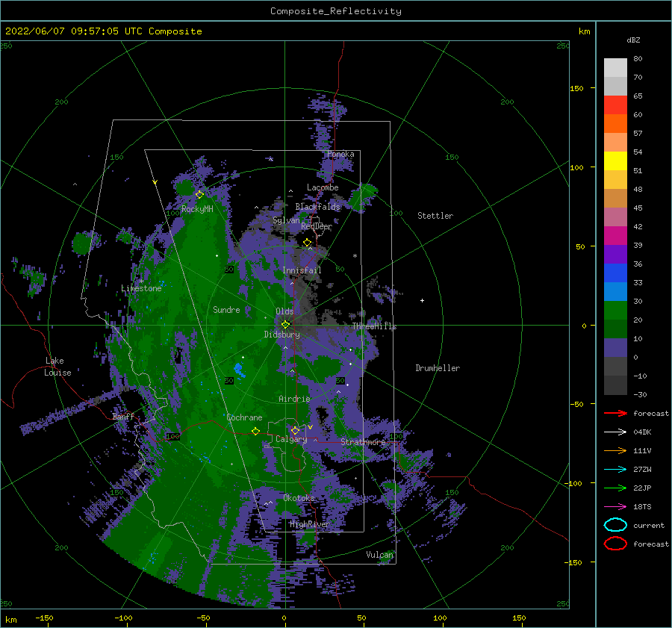Click the blue echo cell south of Sundre
The height and width of the screenshot is (628, 672).
tap(239, 370)
